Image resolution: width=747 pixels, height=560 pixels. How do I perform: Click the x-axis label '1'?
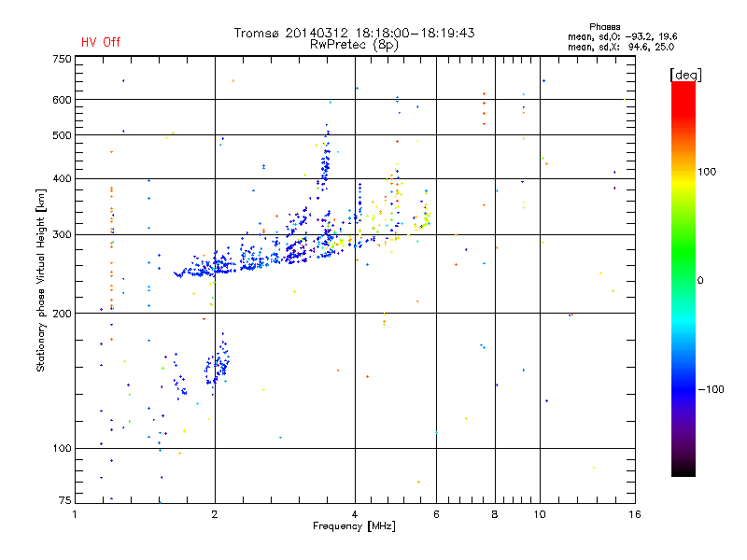pos(75,514)
